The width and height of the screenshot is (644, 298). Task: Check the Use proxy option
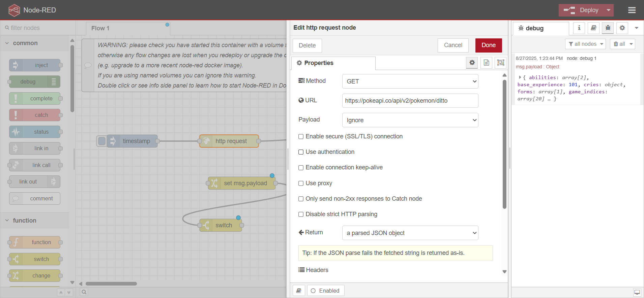[301, 183]
